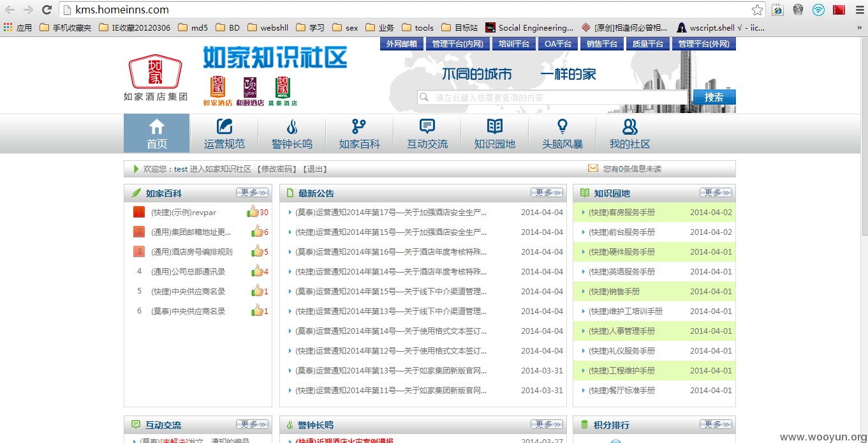Open (快捷)(示例)revpar entry
868x443 pixels.
pos(184,213)
